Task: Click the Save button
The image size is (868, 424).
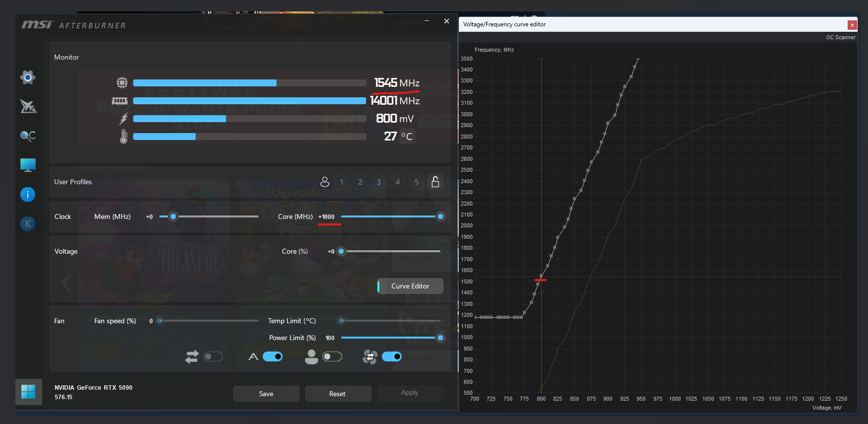Action: (266, 394)
